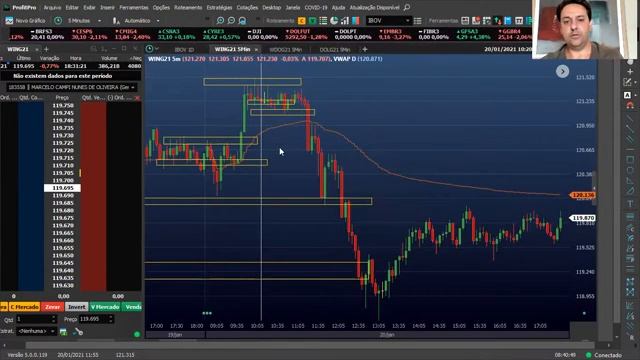Click the red Zerar button
Screen dimensions: 640x360
click(x=53, y=307)
